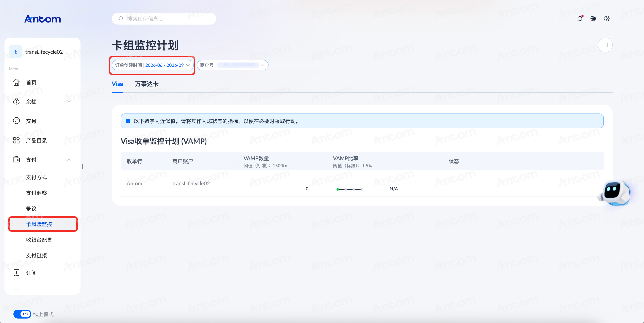Click the Antom logo
Viewport: 644px width, 323px height.
click(x=42, y=19)
